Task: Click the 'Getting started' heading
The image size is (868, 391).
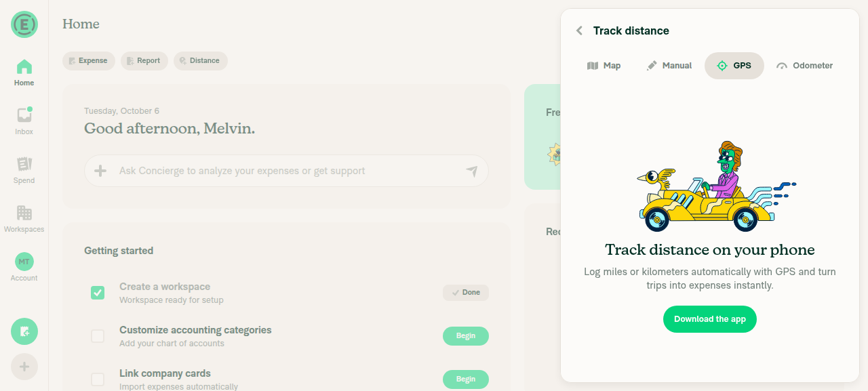Action: pyautogui.click(x=119, y=251)
